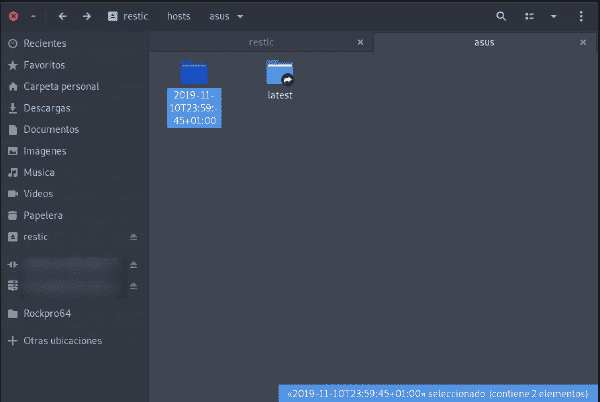Open Favoritos in the sidebar
The height and width of the screenshot is (402, 600).
[x=75, y=65]
